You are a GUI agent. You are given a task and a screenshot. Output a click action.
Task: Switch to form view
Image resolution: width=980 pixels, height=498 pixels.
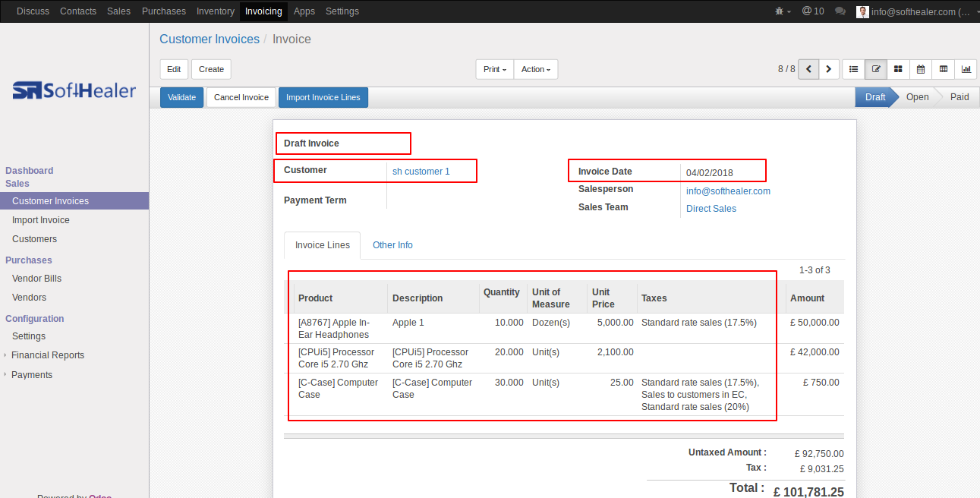point(876,69)
